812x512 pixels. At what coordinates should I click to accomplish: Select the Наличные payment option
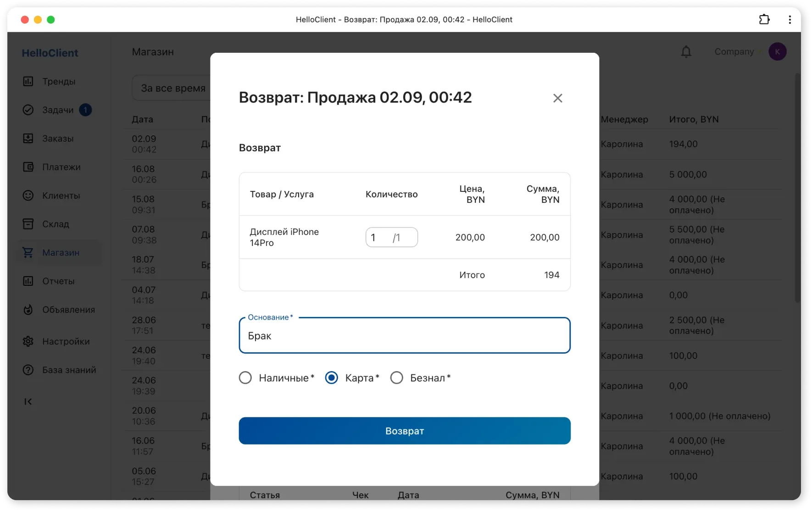[245, 378]
